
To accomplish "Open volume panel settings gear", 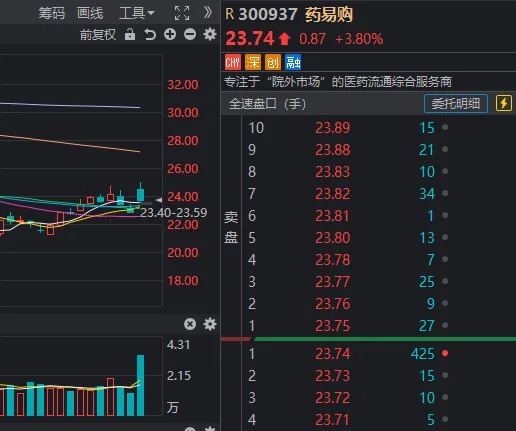I will click(x=210, y=324).
